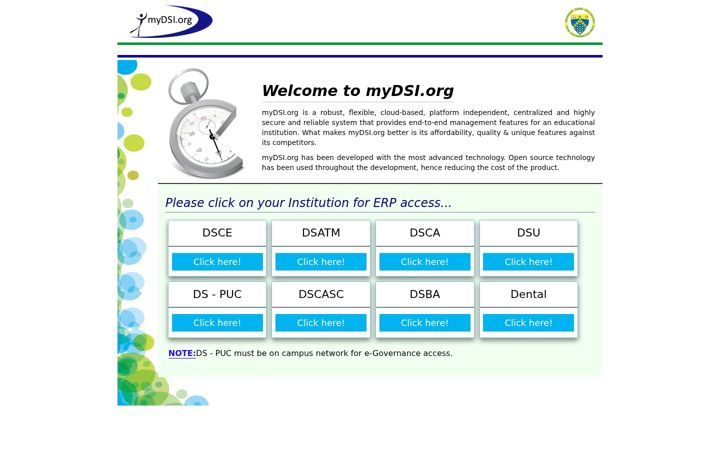
Task: Click the DSCA institution label
Action: pyautogui.click(x=425, y=233)
